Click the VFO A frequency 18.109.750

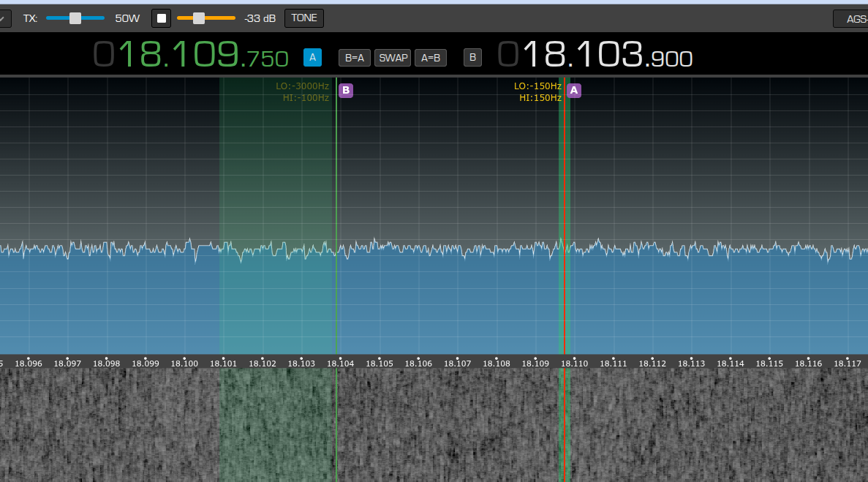(x=191, y=55)
